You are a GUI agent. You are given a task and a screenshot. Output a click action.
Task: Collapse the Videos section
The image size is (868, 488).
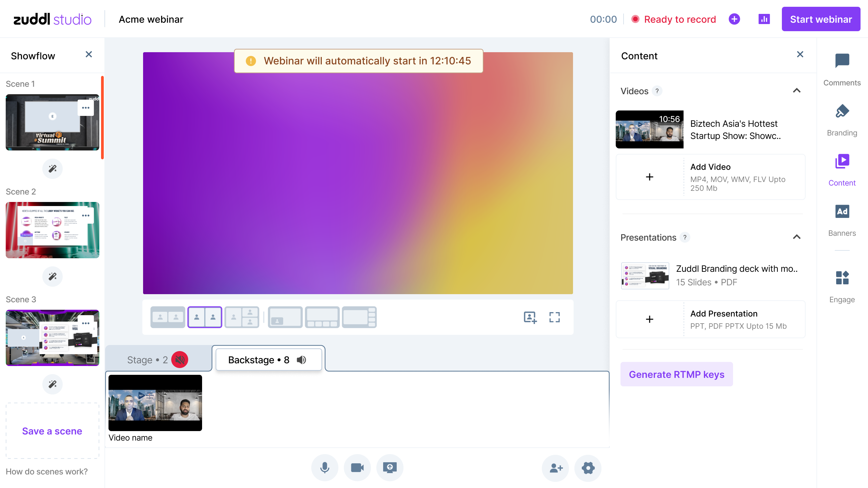(x=797, y=91)
